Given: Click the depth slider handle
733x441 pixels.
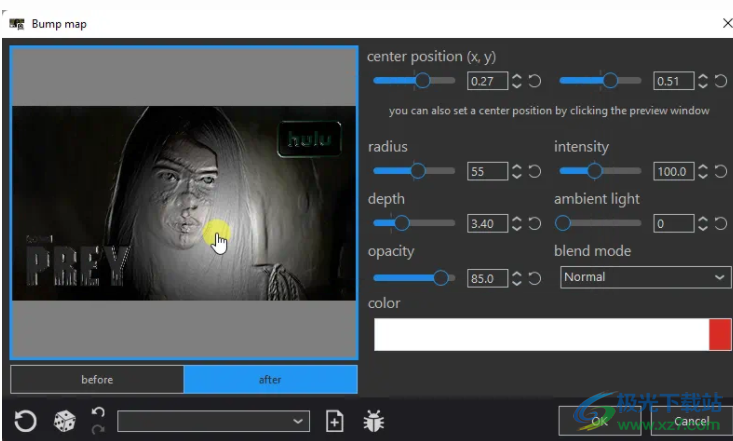Looking at the screenshot, I should 402,223.
